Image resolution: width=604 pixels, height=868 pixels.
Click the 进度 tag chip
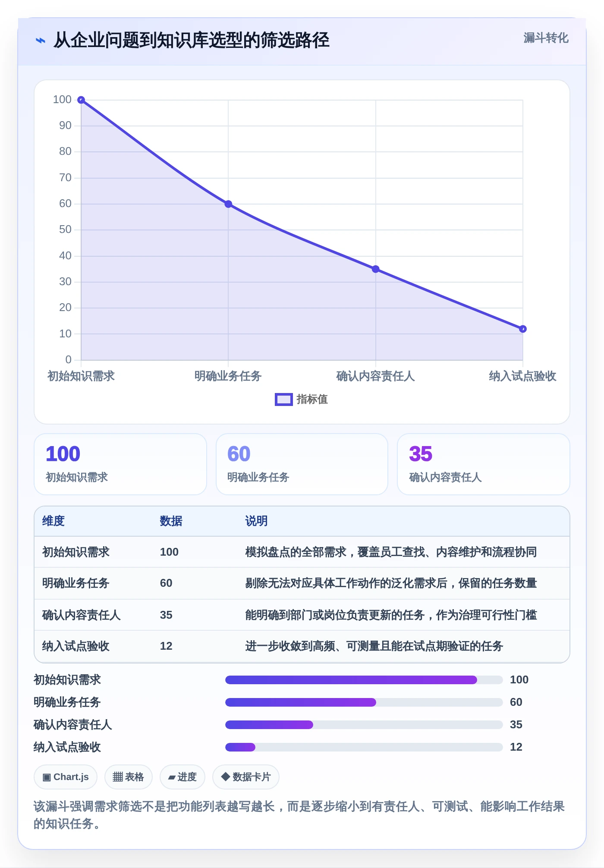[182, 777]
